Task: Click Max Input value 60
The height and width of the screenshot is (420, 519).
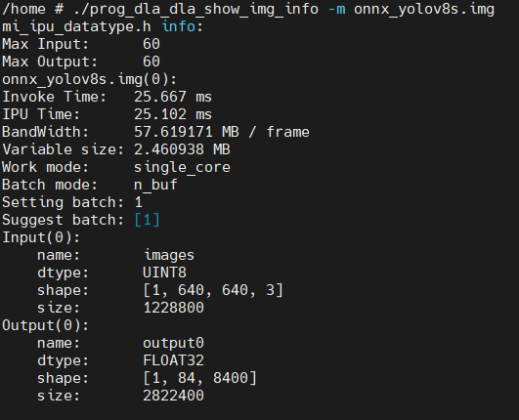Action: [x=151, y=44]
